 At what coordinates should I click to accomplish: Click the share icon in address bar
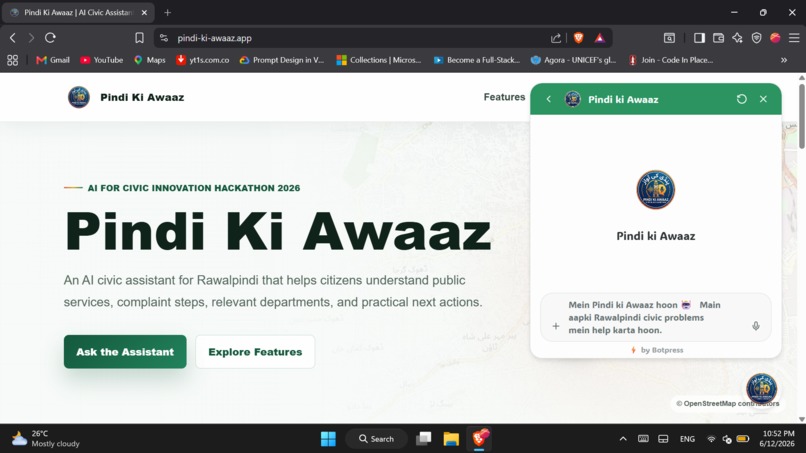point(556,38)
